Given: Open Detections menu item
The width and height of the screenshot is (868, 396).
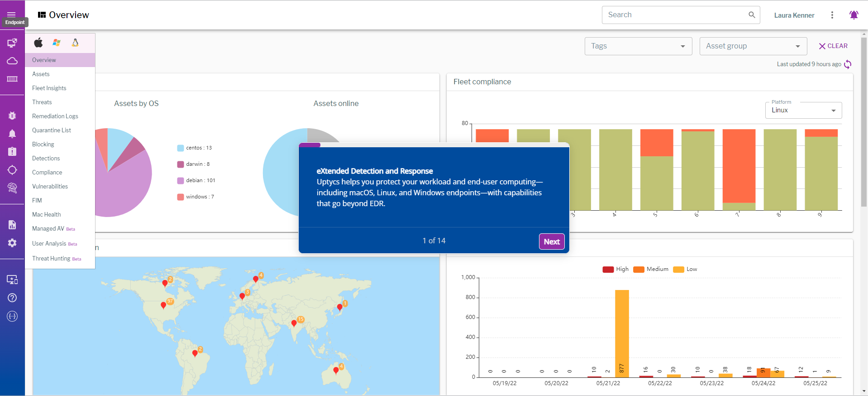Looking at the screenshot, I should [60, 158].
